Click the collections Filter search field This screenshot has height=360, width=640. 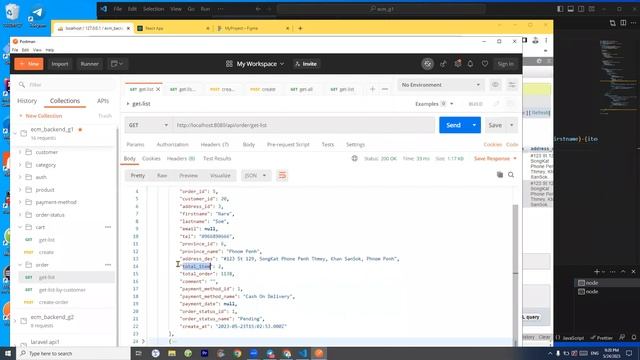[x=67, y=84]
